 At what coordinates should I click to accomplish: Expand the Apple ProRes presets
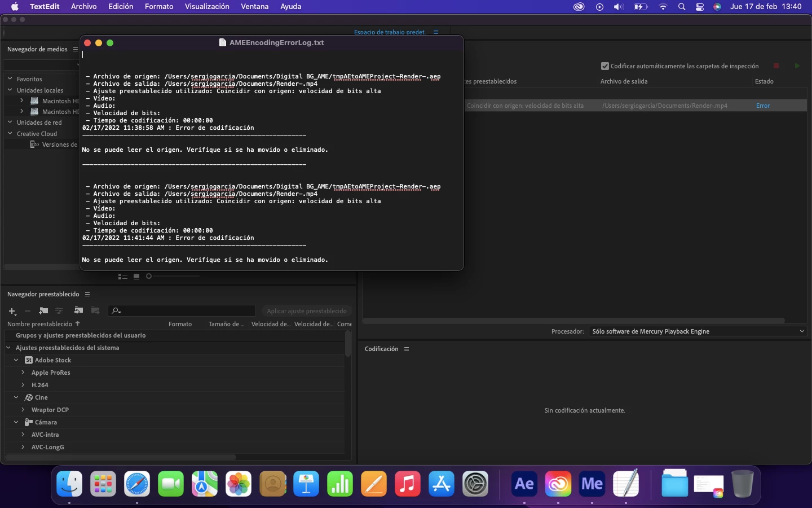pyautogui.click(x=23, y=373)
